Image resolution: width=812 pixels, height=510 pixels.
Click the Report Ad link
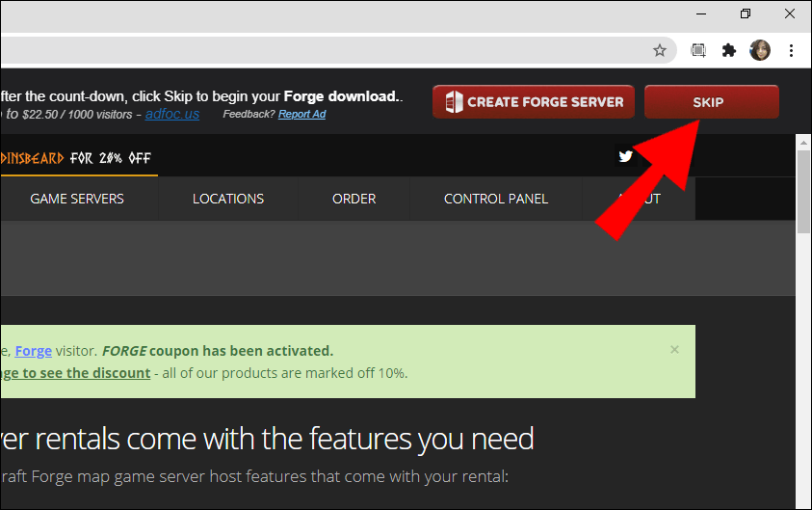click(301, 114)
